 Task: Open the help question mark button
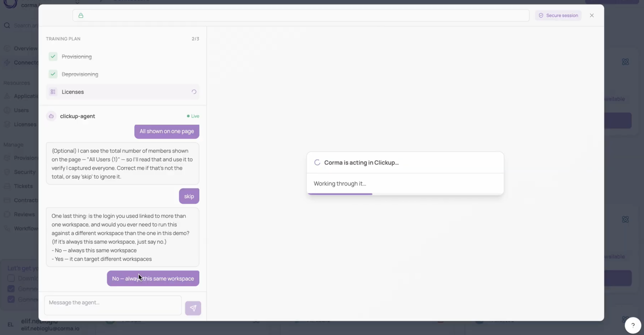[x=633, y=325]
